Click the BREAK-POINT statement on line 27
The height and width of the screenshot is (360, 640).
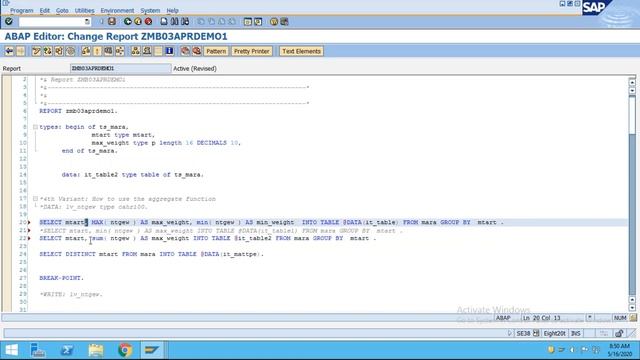[x=61, y=278]
